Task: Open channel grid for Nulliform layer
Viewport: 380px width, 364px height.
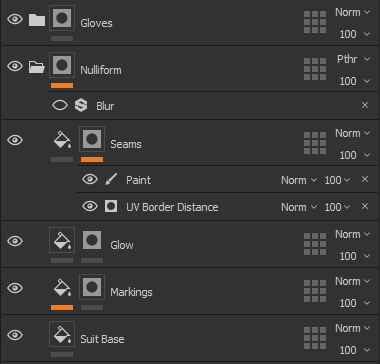Action: coord(315,69)
